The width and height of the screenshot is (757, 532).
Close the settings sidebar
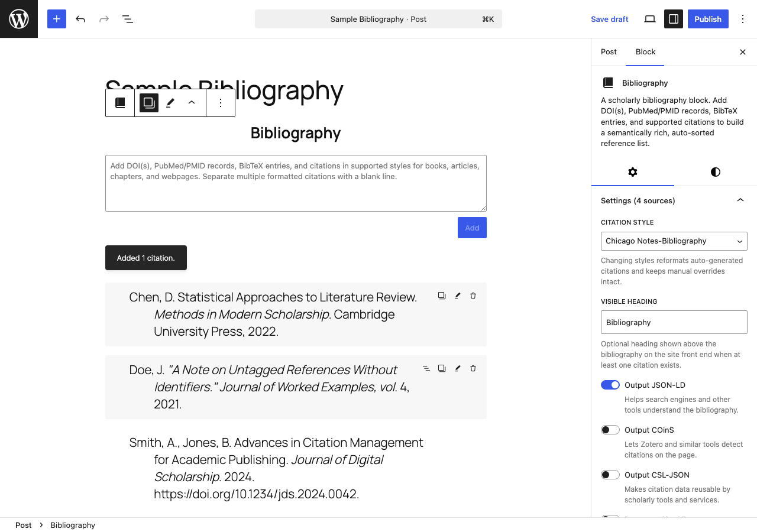coord(743,52)
